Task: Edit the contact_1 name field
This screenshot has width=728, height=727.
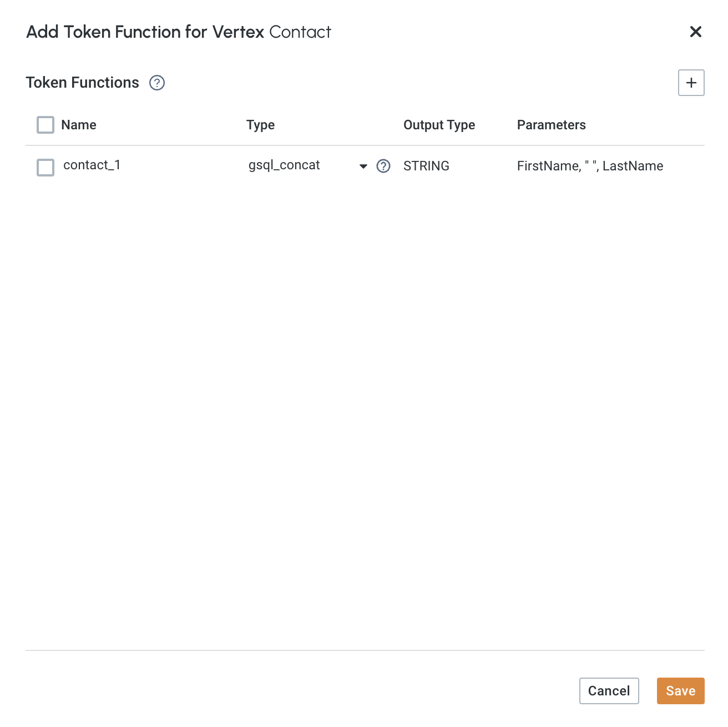Action: click(x=92, y=165)
